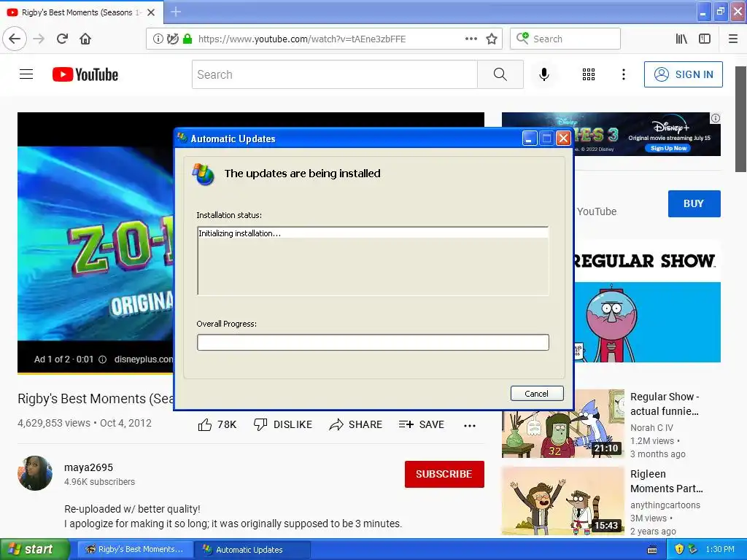Reload the page with the refresh icon
747x560 pixels.
click(62, 39)
